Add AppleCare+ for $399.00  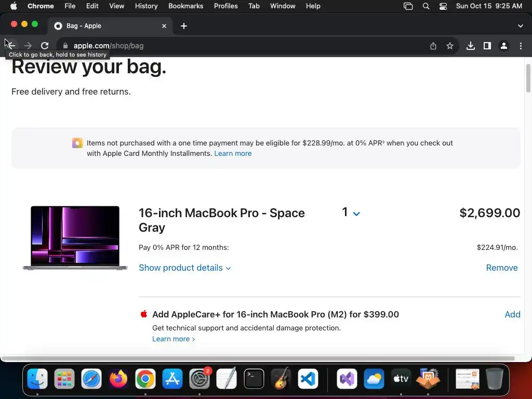pyautogui.click(x=512, y=314)
